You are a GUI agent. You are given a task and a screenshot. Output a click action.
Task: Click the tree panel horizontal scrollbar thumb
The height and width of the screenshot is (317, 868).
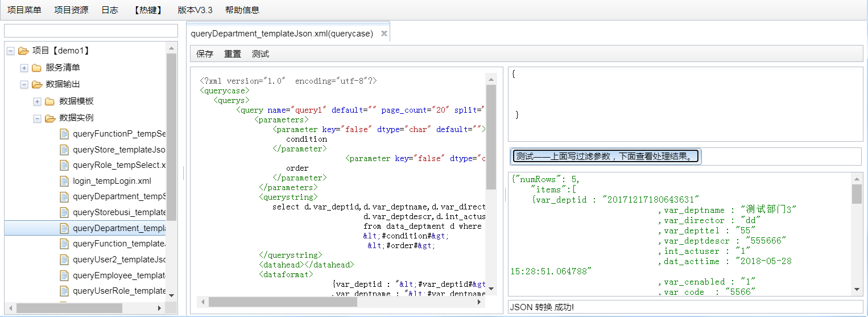coord(69,308)
